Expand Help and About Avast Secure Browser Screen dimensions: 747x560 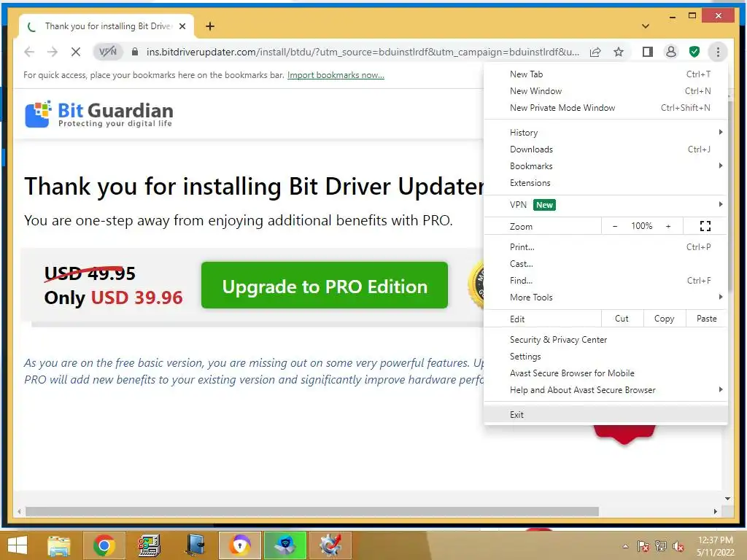pos(605,390)
